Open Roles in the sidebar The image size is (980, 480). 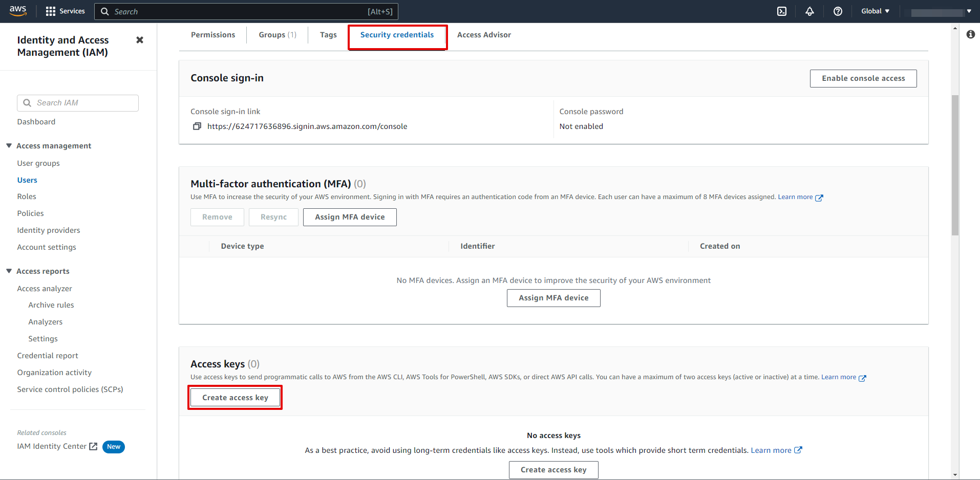[27, 197]
